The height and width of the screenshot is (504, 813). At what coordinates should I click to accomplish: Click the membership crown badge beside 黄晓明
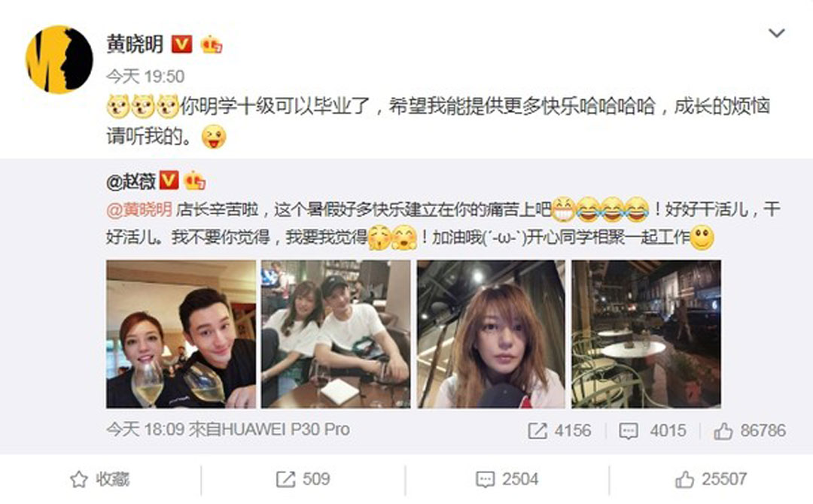point(212,44)
